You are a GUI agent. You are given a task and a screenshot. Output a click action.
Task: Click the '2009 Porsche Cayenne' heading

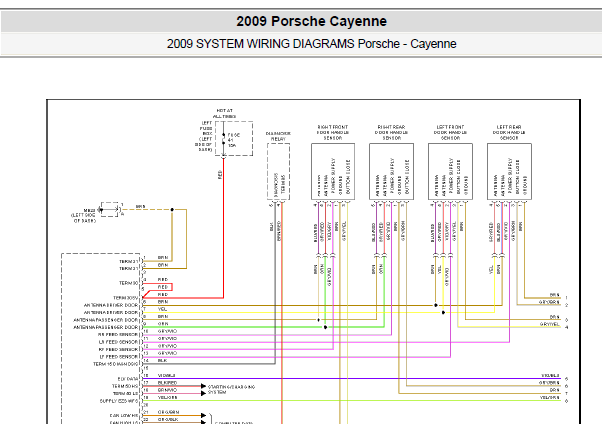click(x=311, y=21)
